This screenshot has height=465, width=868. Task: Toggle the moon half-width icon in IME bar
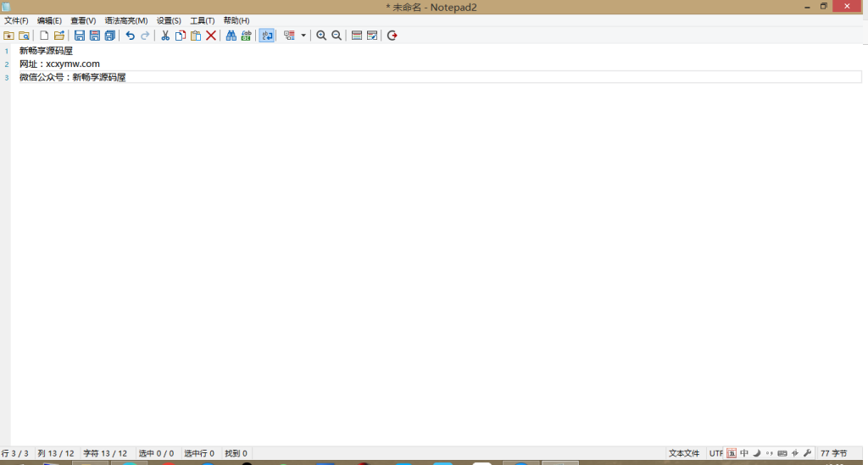[756, 453]
